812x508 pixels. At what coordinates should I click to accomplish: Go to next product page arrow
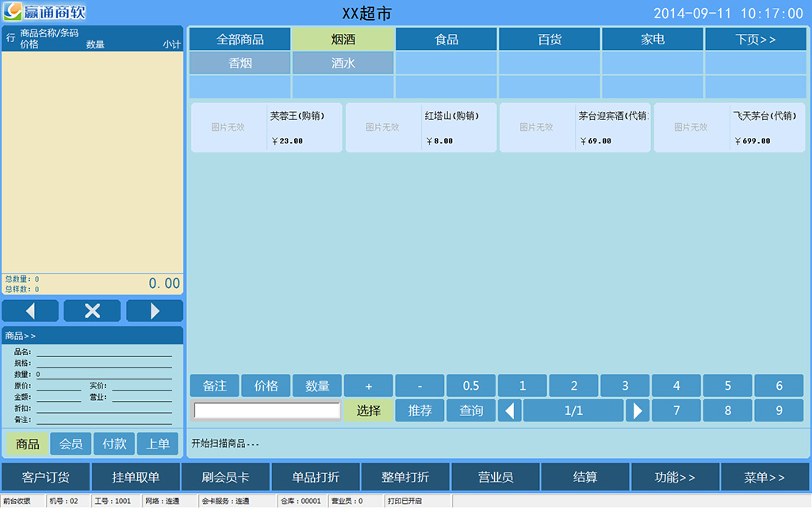[637, 410]
